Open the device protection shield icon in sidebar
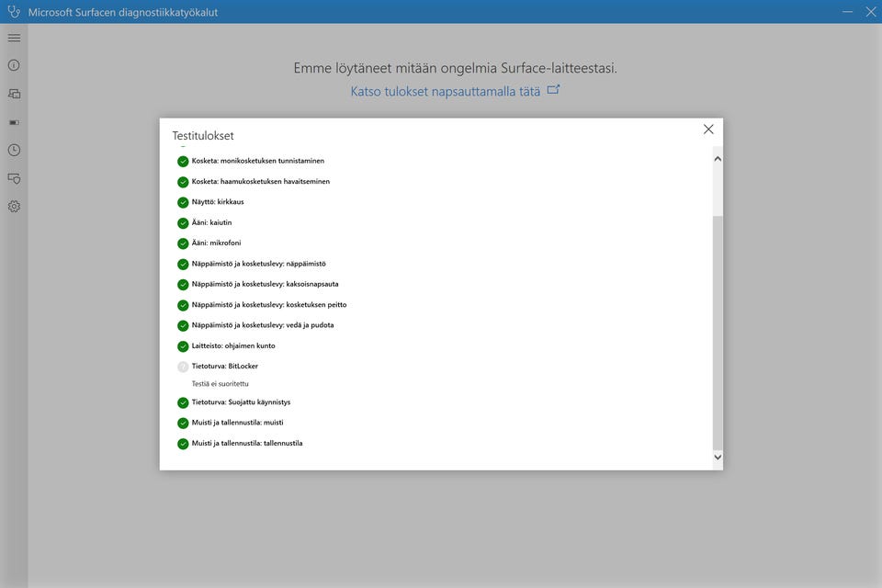882x588 pixels. click(14, 178)
